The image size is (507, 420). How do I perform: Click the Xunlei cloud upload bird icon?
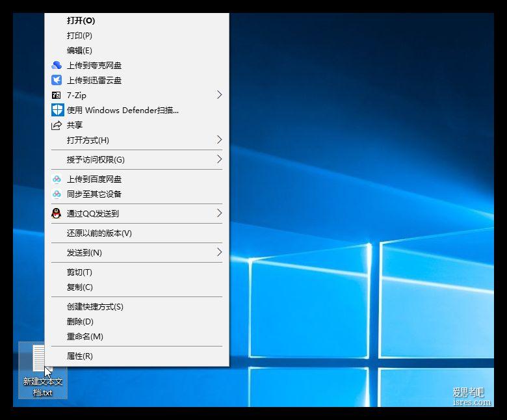tap(57, 80)
